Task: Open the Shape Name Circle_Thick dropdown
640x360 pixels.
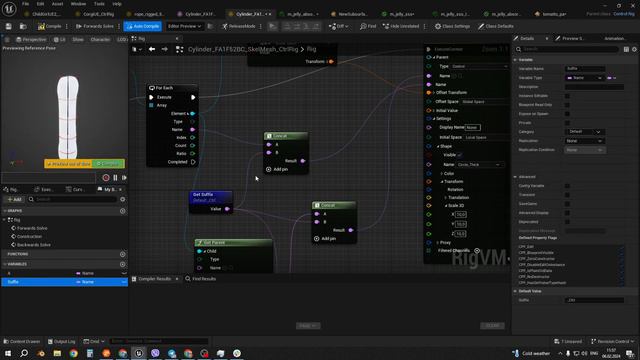Action: tap(479, 164)
